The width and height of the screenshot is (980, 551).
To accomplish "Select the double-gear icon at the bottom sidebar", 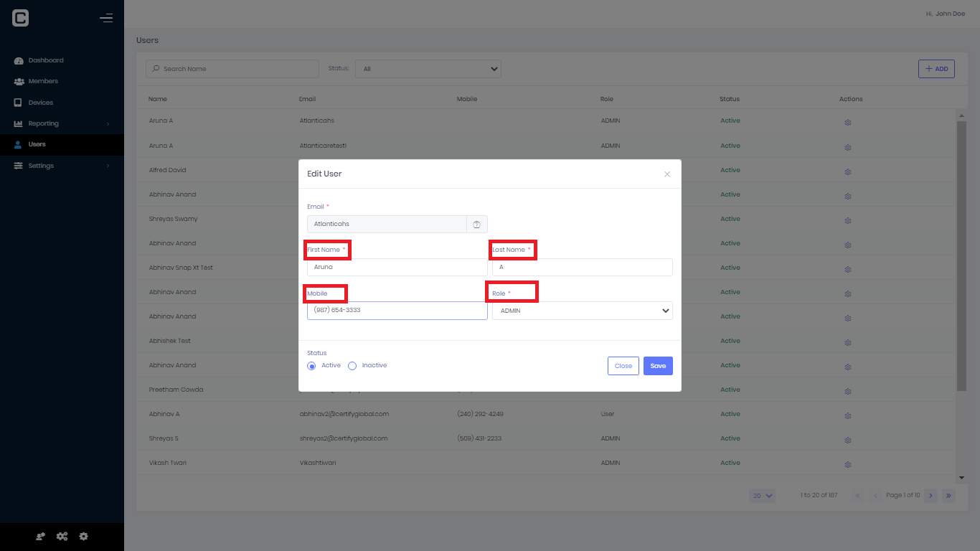I will pyautogui.click(x=62, y=536).
